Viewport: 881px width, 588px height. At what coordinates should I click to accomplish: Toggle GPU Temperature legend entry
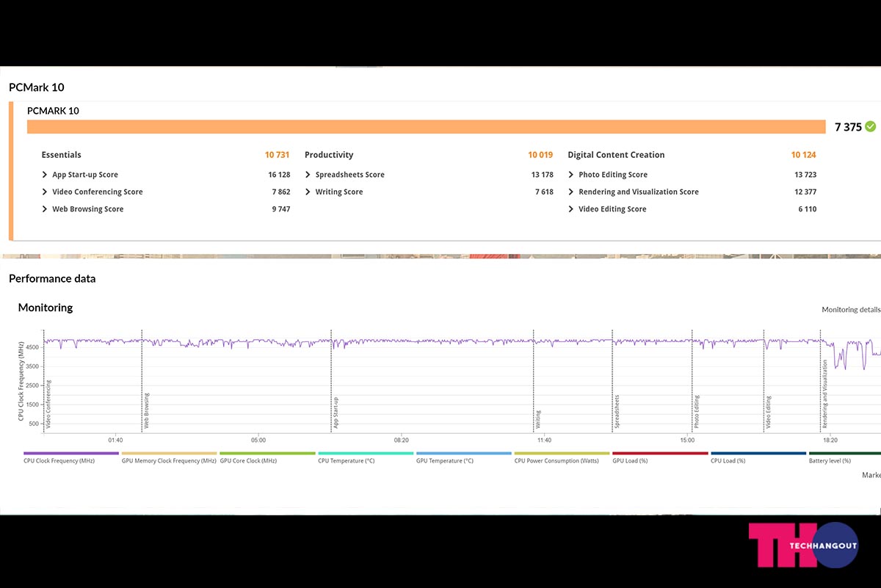463,457
